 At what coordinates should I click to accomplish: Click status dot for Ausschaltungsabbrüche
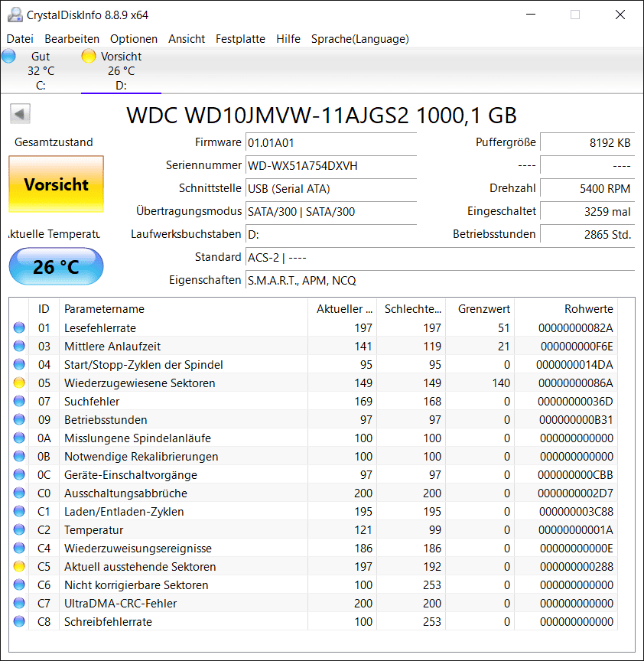(19, 493)
